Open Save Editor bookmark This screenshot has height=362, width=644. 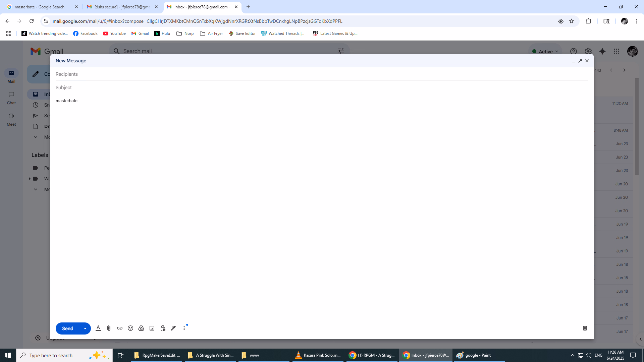tap(242, 34)
